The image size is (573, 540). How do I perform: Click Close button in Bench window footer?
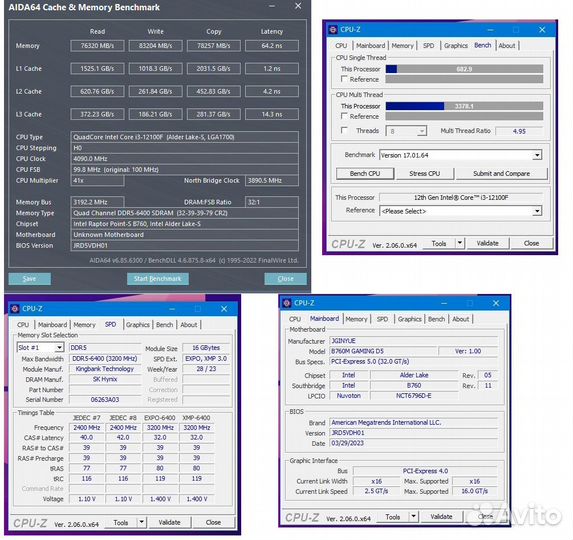(531, 243)
